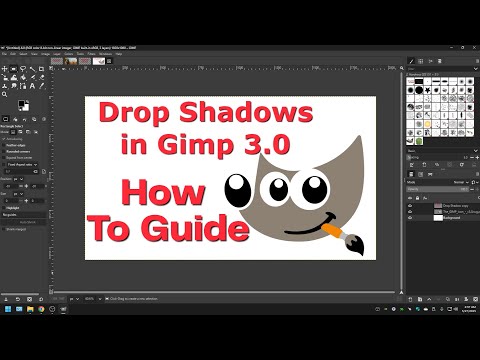This screenshot has width=480, height=360.
Task: Open the Size unit px dropdown
Action: (x=18, y=194)
